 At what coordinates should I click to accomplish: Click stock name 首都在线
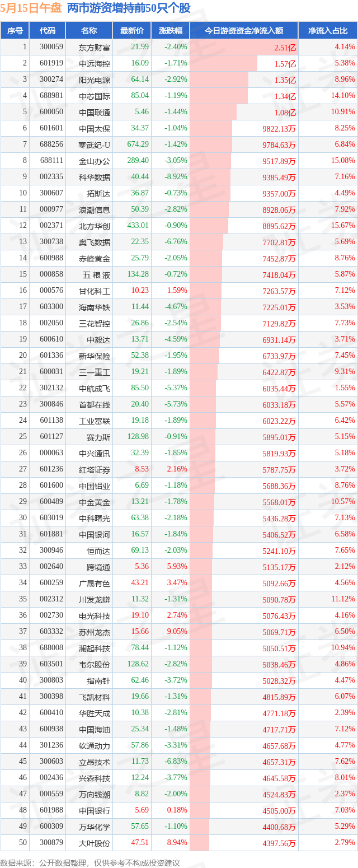95,405
